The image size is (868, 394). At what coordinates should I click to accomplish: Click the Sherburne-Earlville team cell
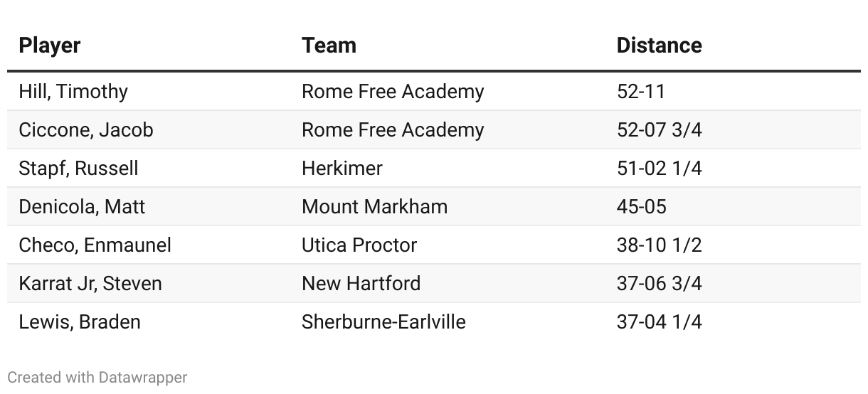pos(383,322)
